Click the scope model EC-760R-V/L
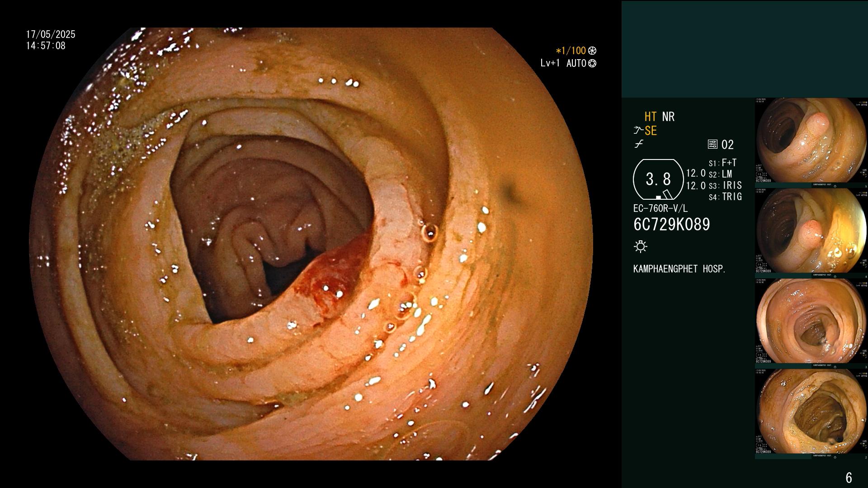The height and width of the screenshot is (488, 868). click(660, 208)
